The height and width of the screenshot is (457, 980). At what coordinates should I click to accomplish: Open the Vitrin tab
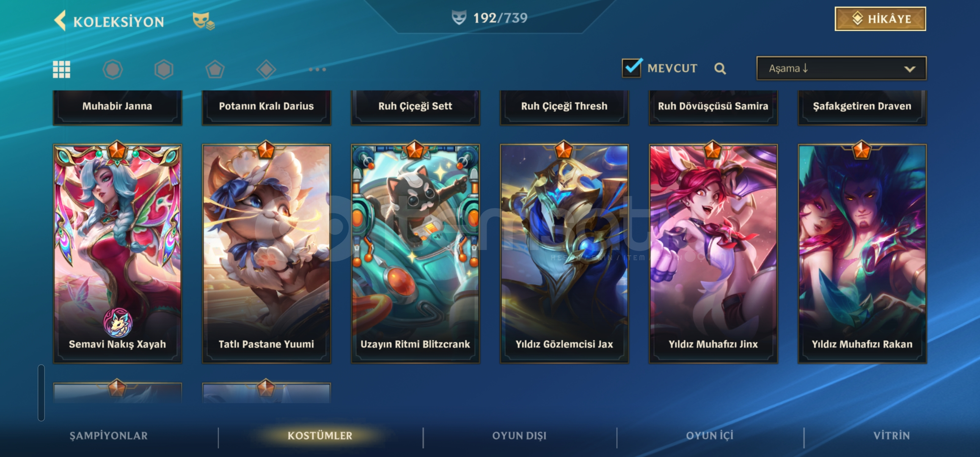click(892, 436)
